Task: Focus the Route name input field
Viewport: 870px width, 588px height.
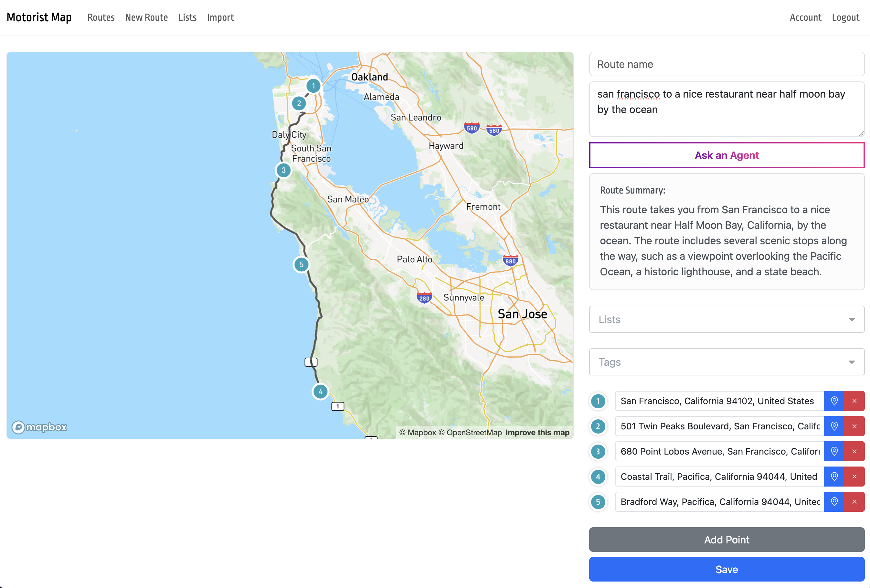Action: coord(726,64)
